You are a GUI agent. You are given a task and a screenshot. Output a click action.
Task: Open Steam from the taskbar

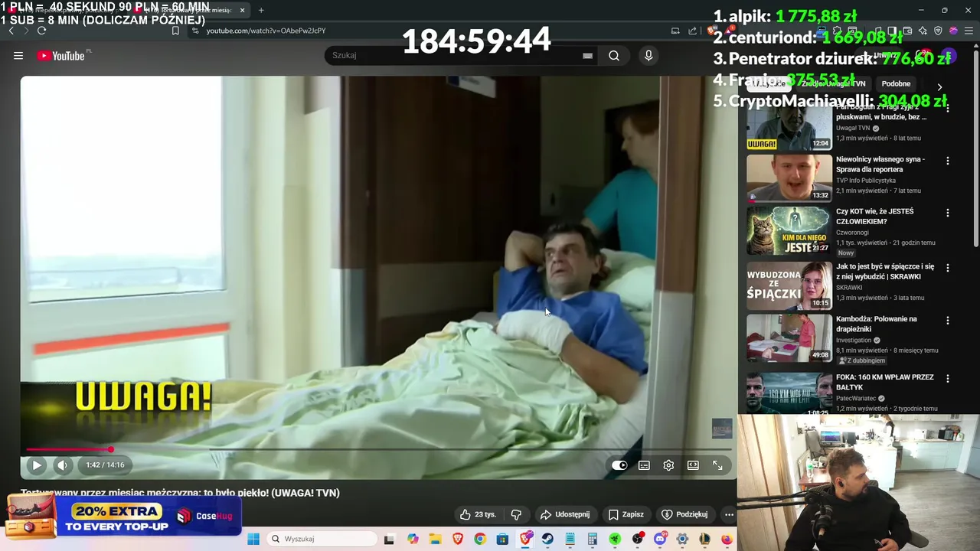(x=547, y=539)
